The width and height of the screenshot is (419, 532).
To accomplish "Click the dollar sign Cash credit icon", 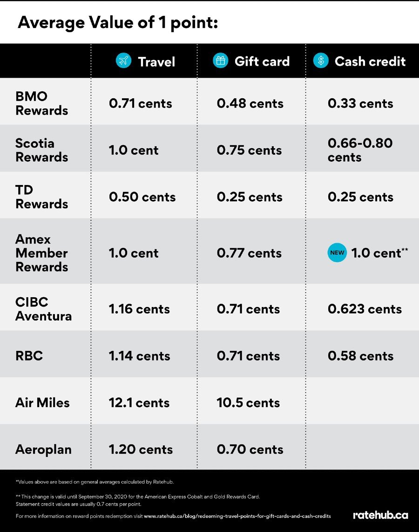I will (321, 61).
